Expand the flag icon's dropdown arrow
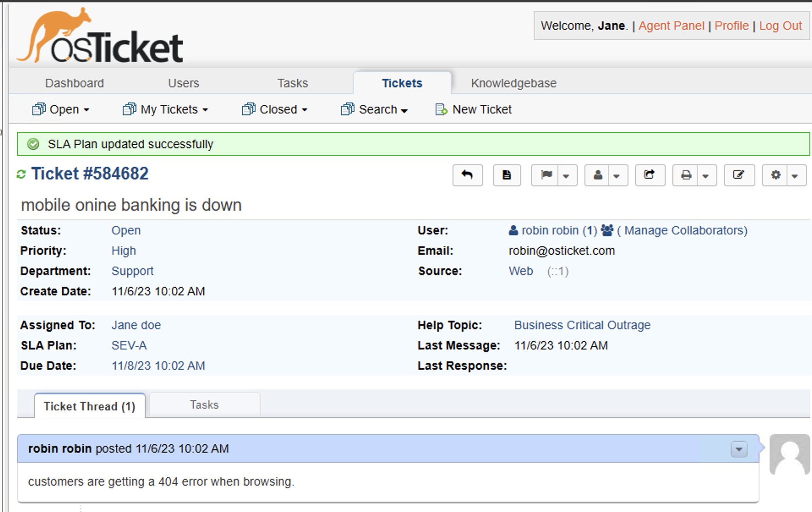Image resolution: width=812 pixels, height=512 pixels. (567, 175)
